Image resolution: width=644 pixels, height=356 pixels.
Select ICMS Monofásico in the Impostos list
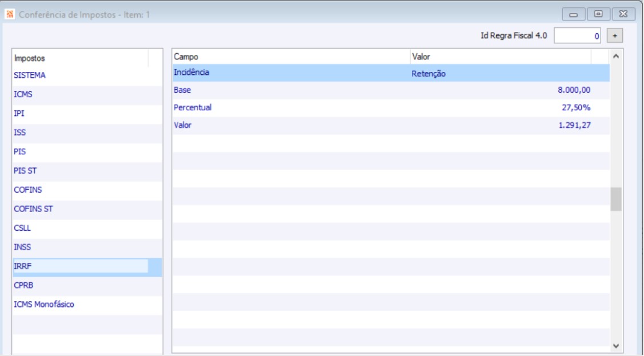coord(87,305)
